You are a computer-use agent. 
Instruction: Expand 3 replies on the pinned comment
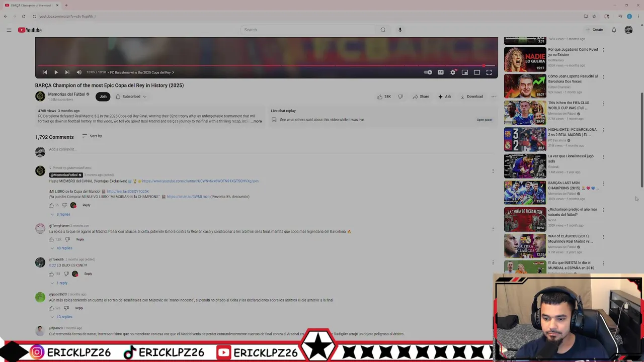[60, 214]
